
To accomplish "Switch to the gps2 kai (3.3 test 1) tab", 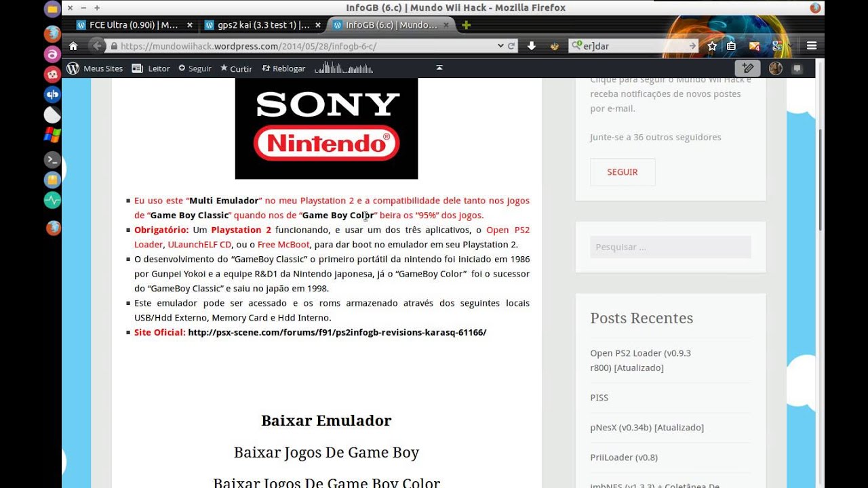I will click(x=263, y=25).
